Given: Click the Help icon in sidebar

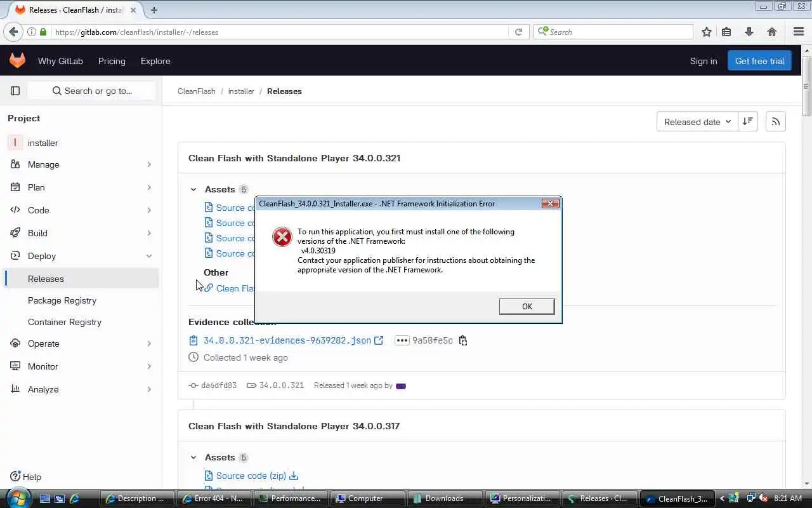Looking at the screenshot, I should [x=15, y=477].
